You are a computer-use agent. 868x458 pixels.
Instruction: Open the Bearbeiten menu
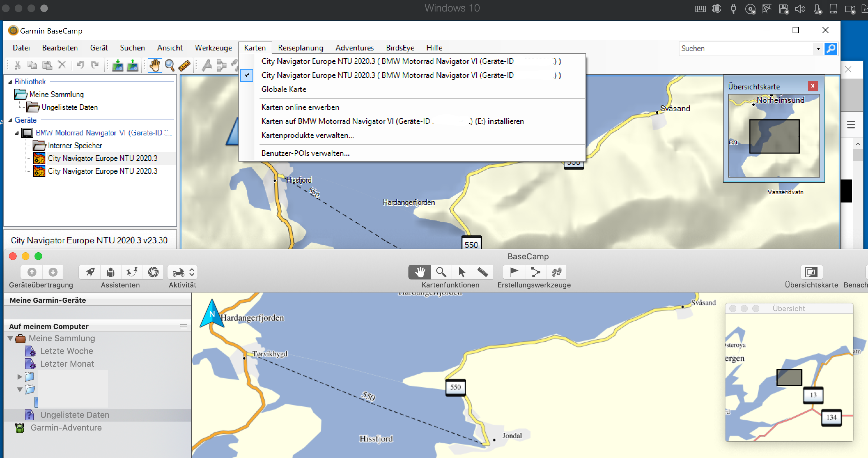point(60,48)
